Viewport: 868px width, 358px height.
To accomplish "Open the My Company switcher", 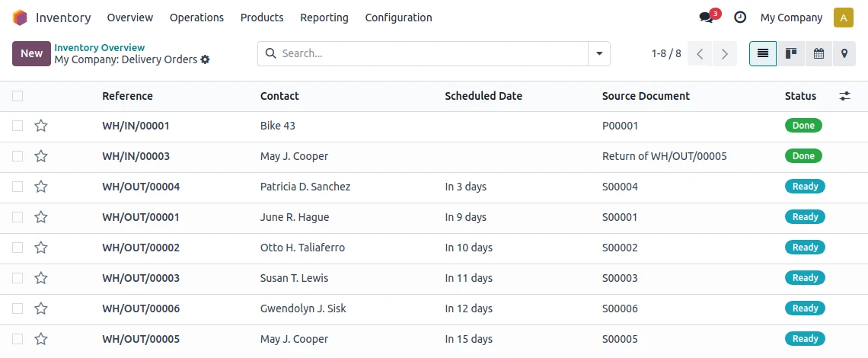I will pyautogui.click(x=791, y=18).
